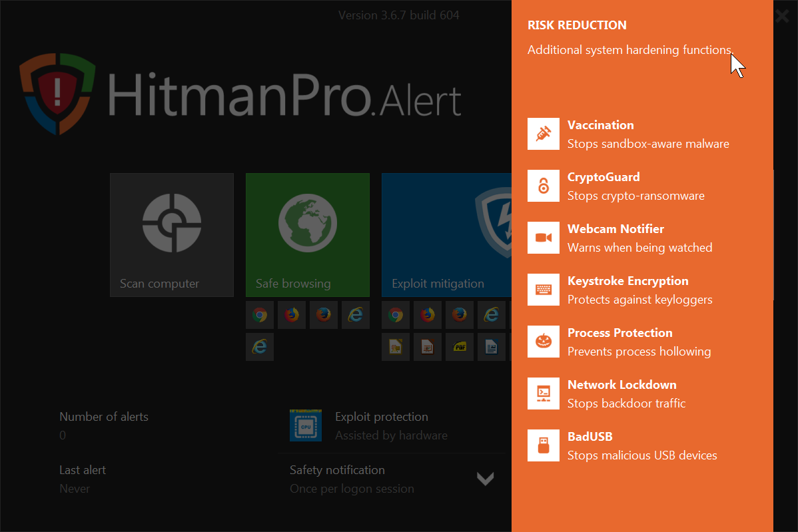Expand the Safety notification dropdown chevron

click(x=486, y=479)
